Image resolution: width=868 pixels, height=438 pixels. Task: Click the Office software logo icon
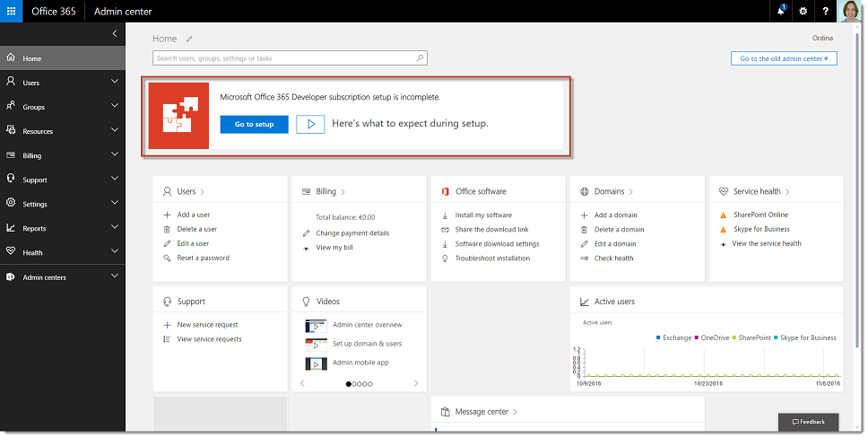pyautogui.click(x=445, y=191)
